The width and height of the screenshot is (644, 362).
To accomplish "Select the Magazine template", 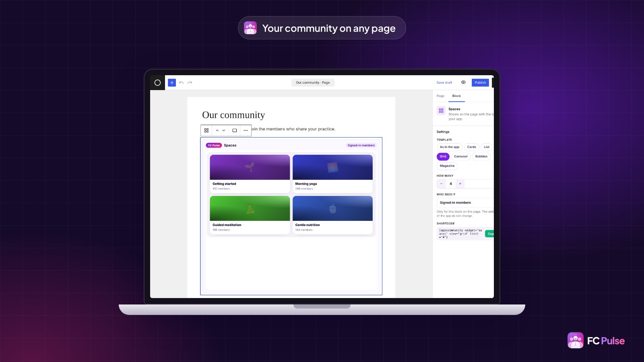I will click(447, 166).
